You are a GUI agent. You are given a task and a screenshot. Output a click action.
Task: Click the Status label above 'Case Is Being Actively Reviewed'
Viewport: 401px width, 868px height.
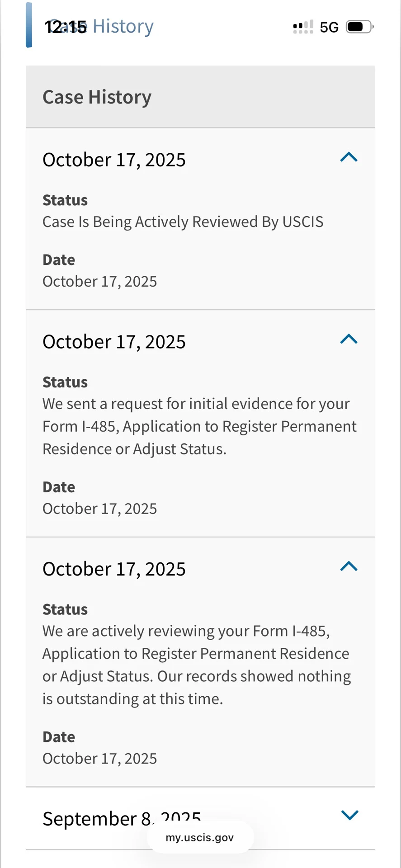[65, 200]
